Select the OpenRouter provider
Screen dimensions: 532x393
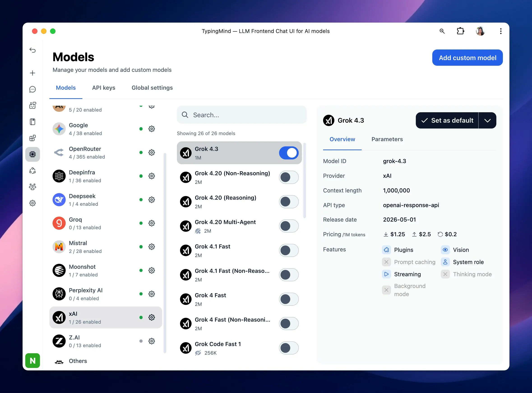(106, 152)
